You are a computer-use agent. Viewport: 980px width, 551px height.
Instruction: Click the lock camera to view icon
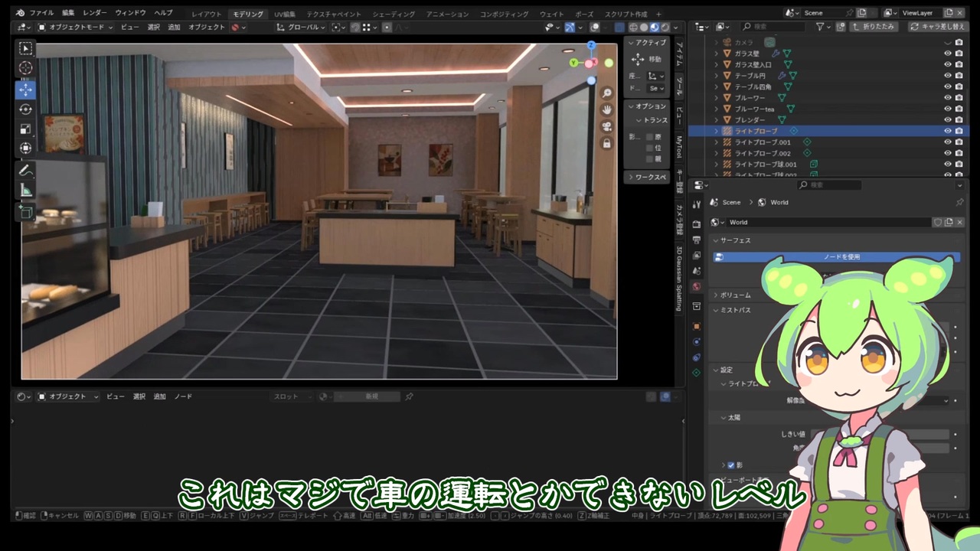tap(607, 143)
